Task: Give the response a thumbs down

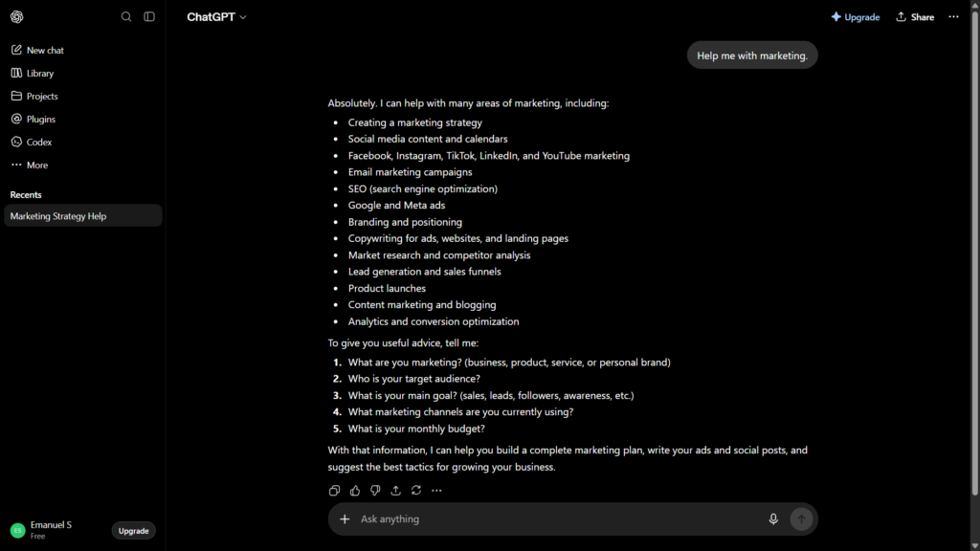Action: coord(375,491)
